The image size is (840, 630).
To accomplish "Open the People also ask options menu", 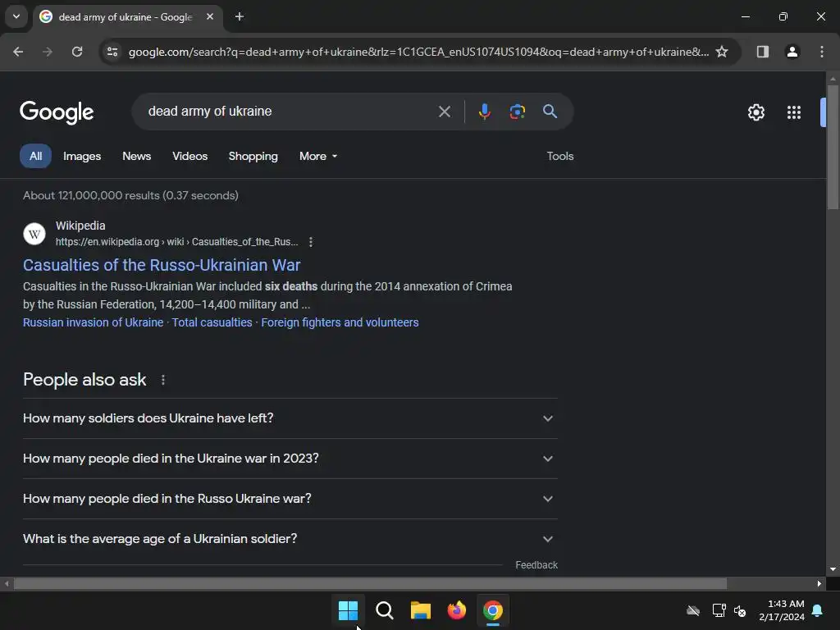I will (163, 380).
